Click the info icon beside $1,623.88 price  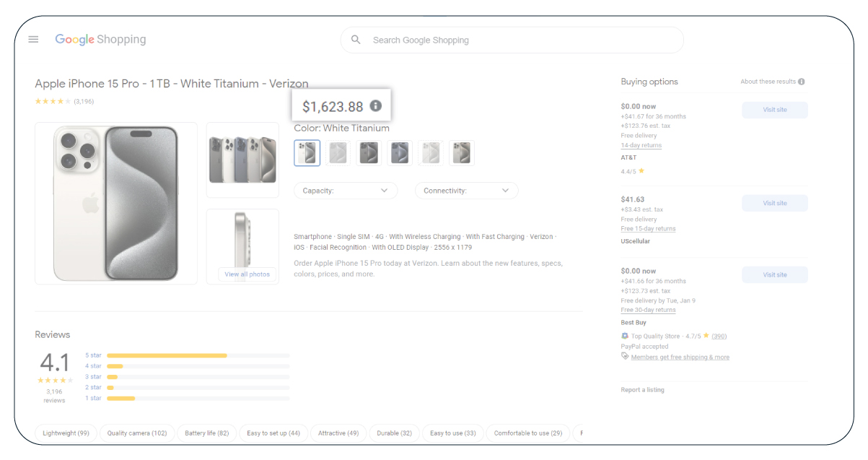click(375, 105)
